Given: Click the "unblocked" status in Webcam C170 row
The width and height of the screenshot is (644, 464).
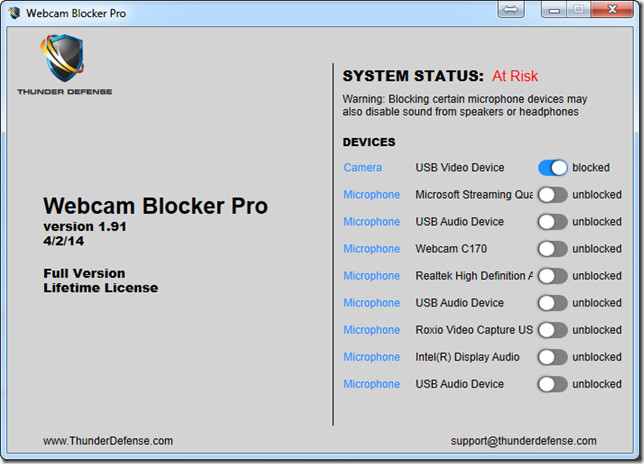Looking at the screenshot, I should [x=597, y=249].
